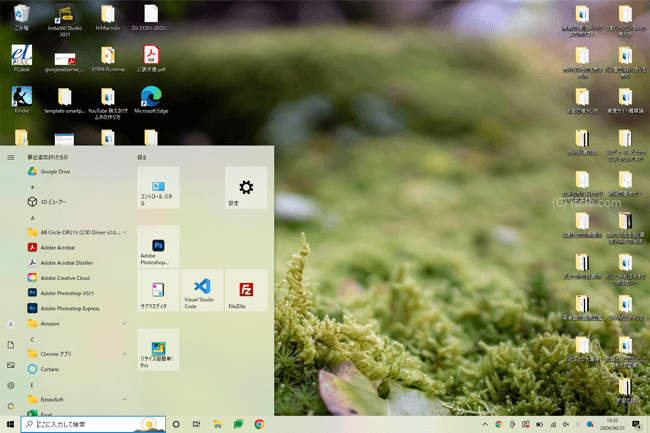Screen dimensions: 650x433
Task: Open the PCdesk eFAX desktop shortcut
Action: coord(22,58)
